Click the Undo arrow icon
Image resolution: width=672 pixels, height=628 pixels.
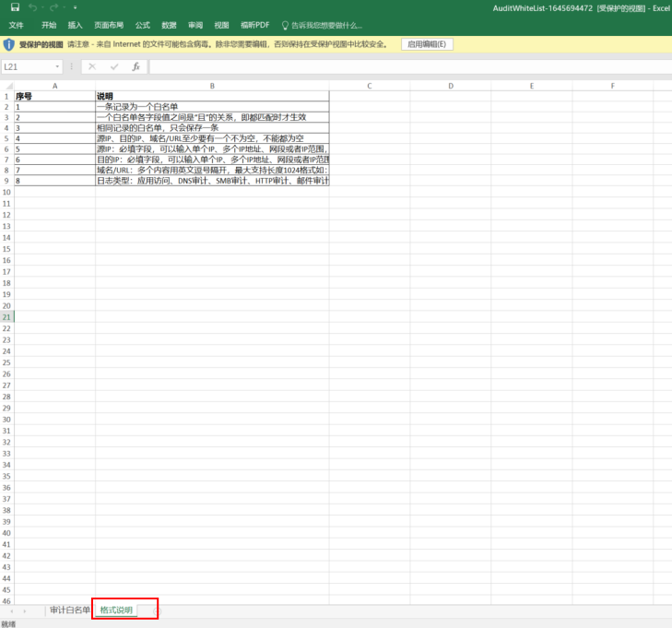tap(33, 7)
